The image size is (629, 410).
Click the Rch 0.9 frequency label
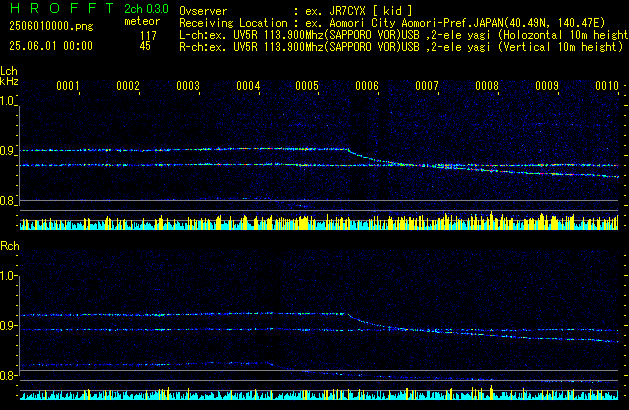pos(8,325)
